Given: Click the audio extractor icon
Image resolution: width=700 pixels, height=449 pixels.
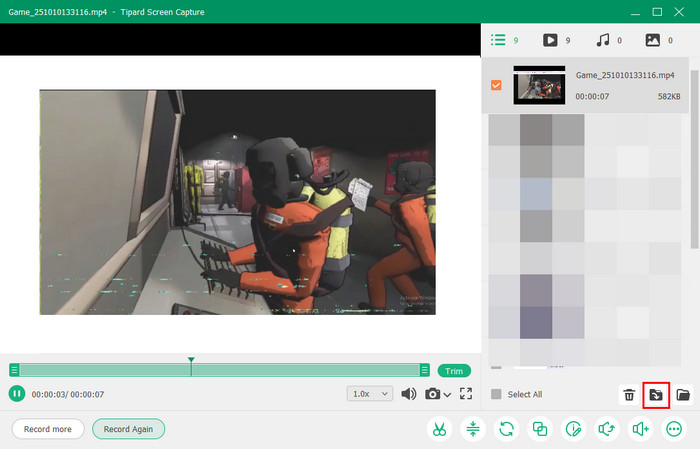Looking at the screenshot, I should [x=607, y=429].
